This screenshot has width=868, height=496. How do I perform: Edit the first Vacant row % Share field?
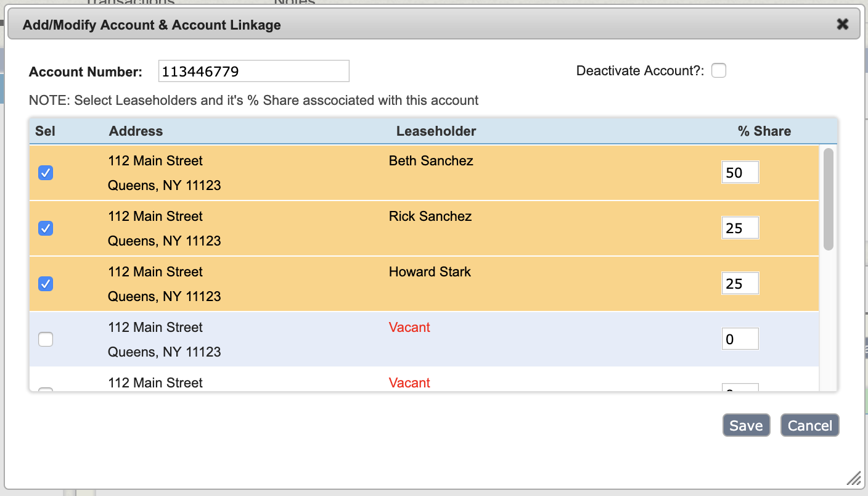pyautogui.click(x=740, y=339)
